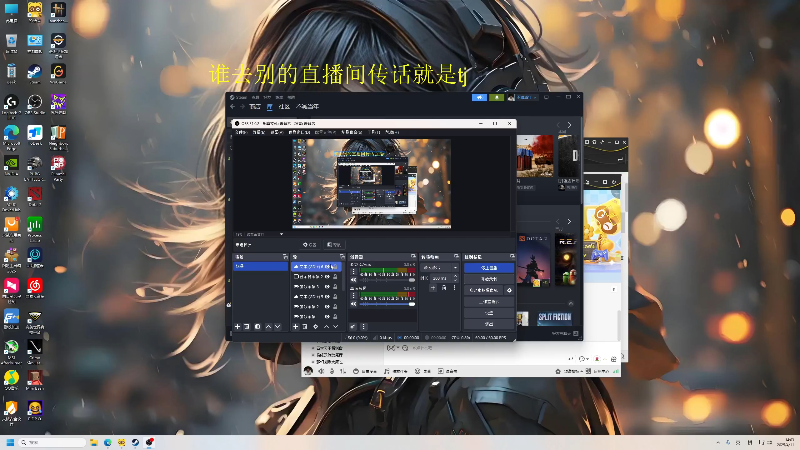Open Split Fiction thumbnail in Steam
The width and height of the screenshot is (800, 450).
555,318
